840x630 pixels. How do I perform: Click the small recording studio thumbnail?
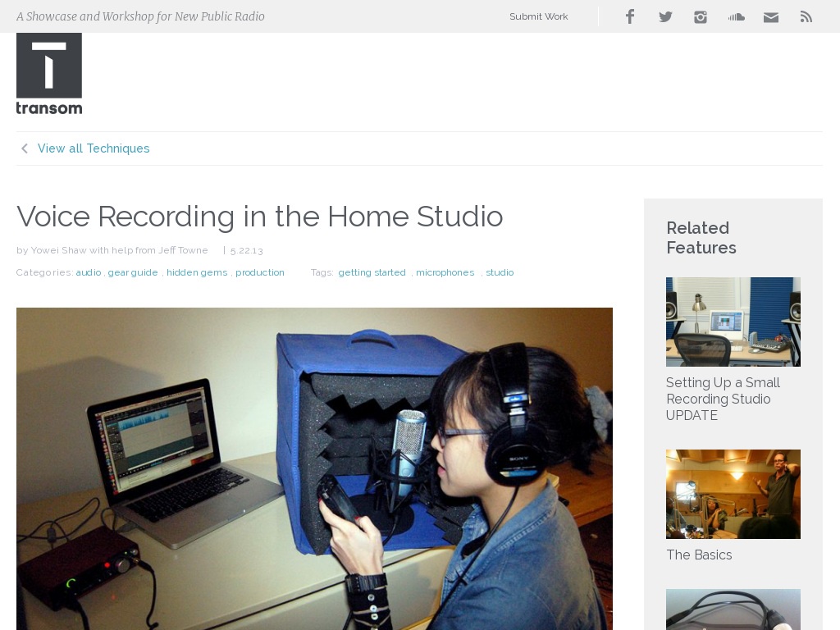tap(733, 322)
